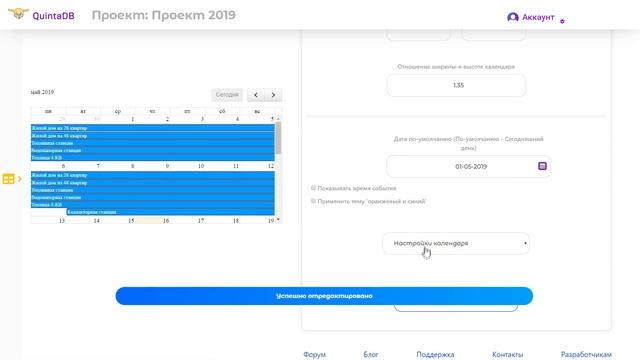This screenshot has width=640, height=360.
Task: Go to previous month in calendar
Action: [x=256, y=95]
